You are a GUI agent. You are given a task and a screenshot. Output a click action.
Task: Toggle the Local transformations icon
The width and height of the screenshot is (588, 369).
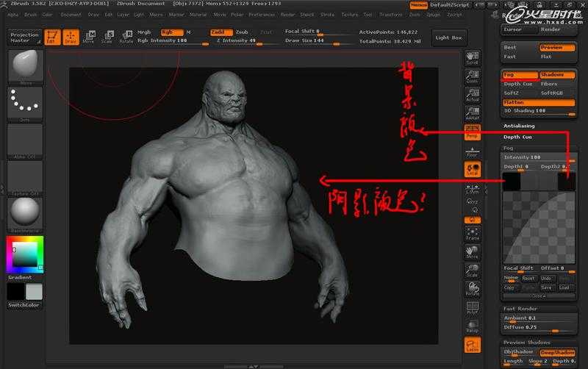472,170
